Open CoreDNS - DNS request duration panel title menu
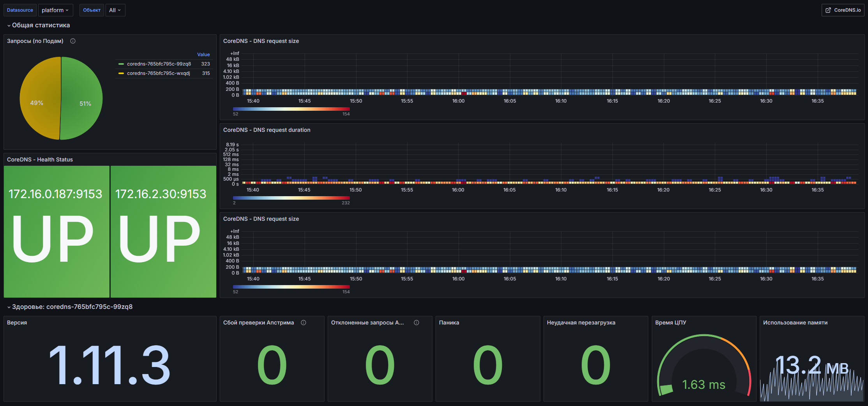The width and height of the screenshot is (868, 406). 266,130
